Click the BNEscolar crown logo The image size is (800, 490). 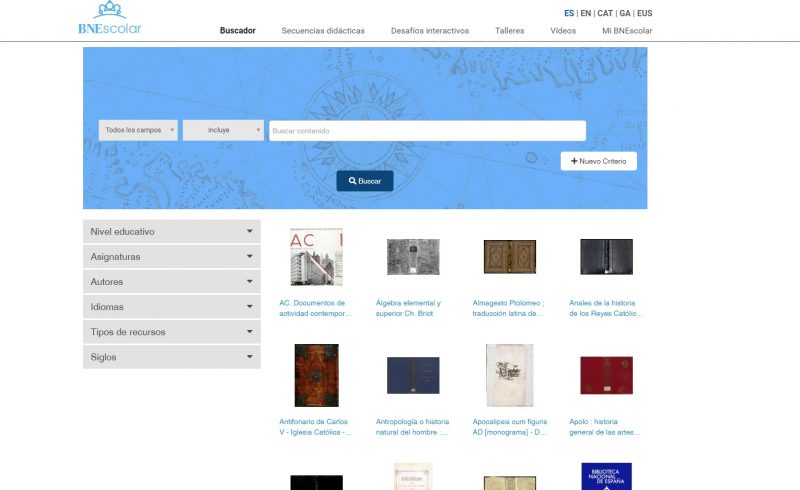click(110, 18)
